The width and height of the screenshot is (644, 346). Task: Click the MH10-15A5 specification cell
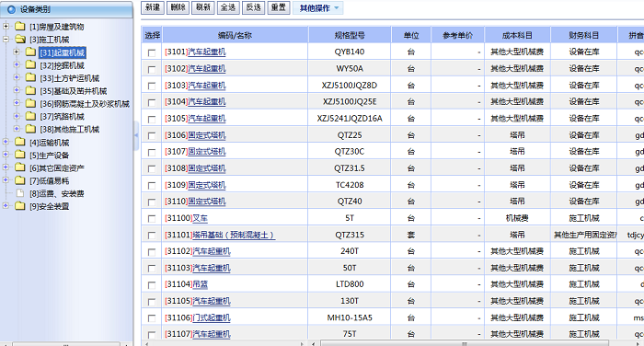coord(350,317)
